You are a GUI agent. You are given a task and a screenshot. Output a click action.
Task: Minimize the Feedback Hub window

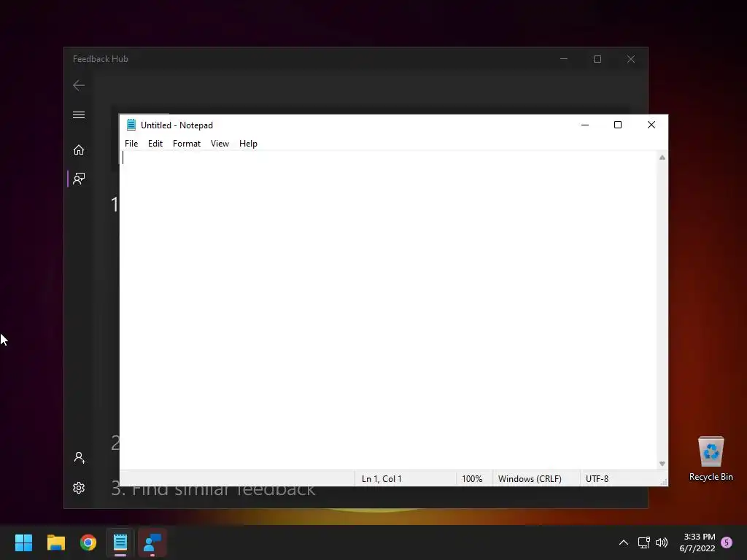564,59
